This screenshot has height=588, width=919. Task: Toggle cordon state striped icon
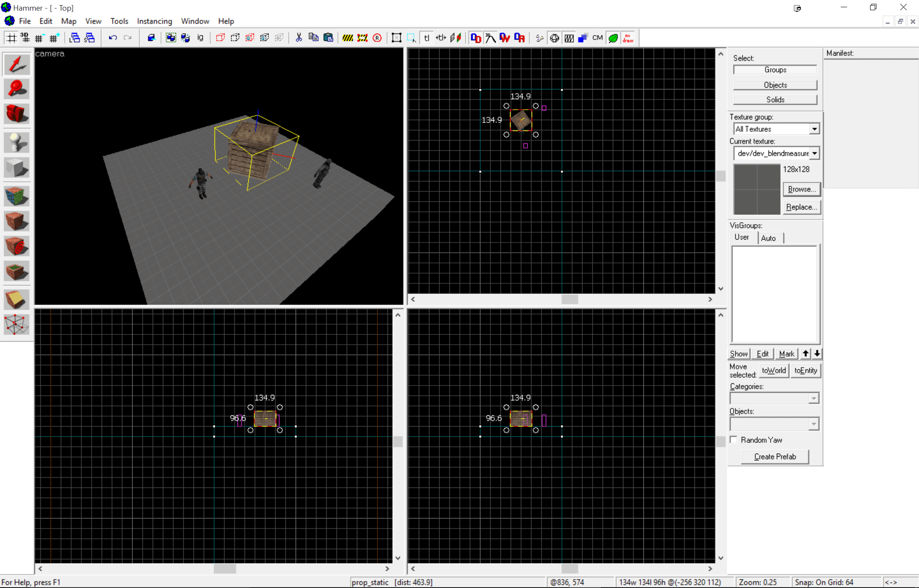tap(348, 38)
